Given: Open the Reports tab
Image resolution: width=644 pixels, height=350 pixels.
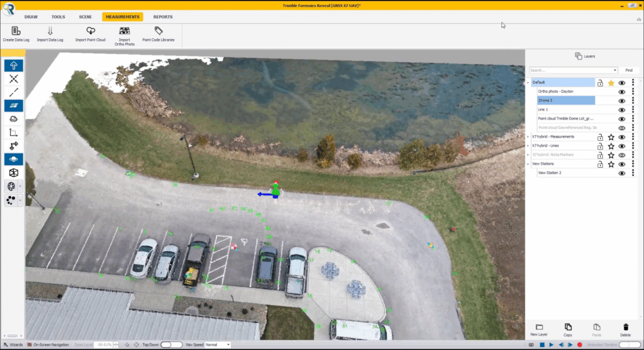Looking at the screenshot, I should click(163, 17).
